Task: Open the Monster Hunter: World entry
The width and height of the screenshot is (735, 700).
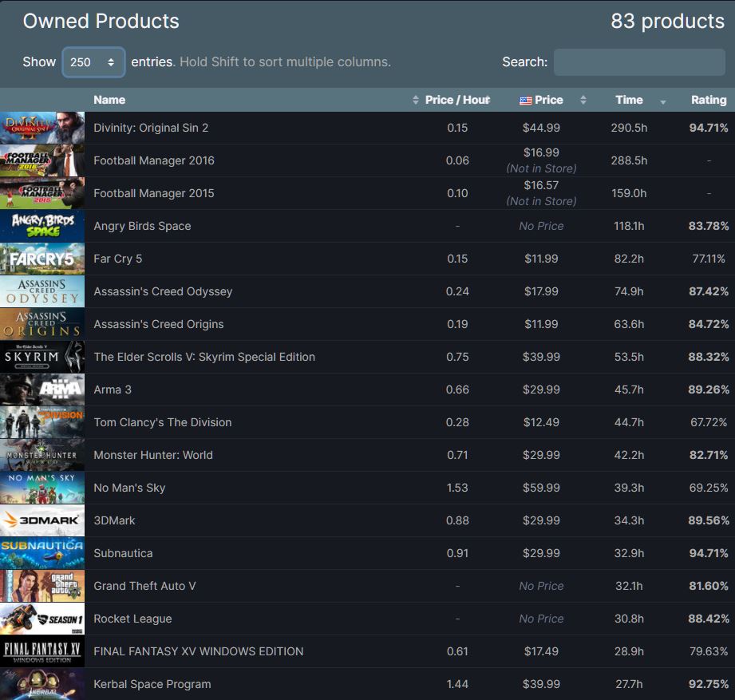Action: [x=153, y=455]
